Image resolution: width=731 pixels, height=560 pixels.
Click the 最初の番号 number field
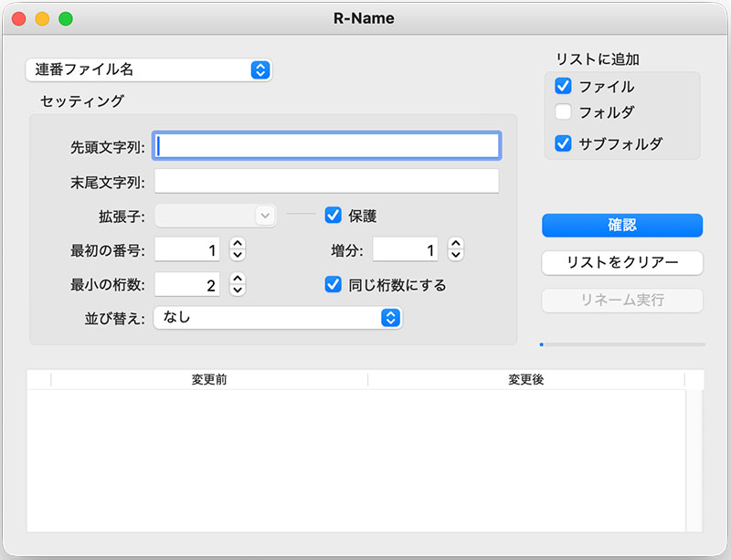188,249
